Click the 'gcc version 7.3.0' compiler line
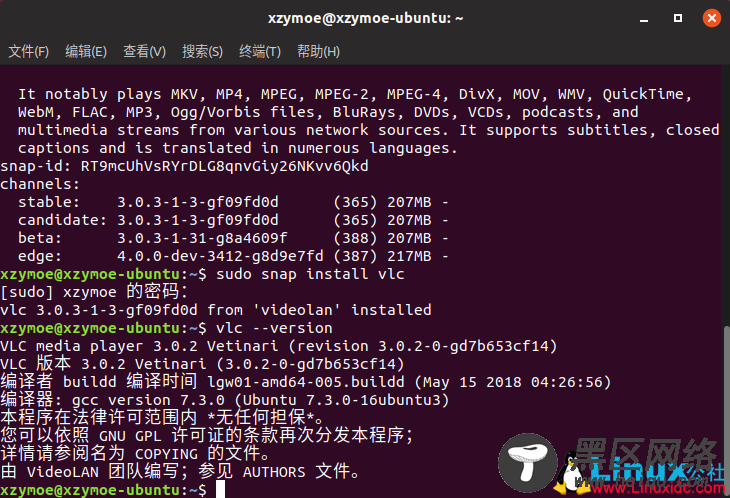This screenshot has height=498, width=730. 224,400
